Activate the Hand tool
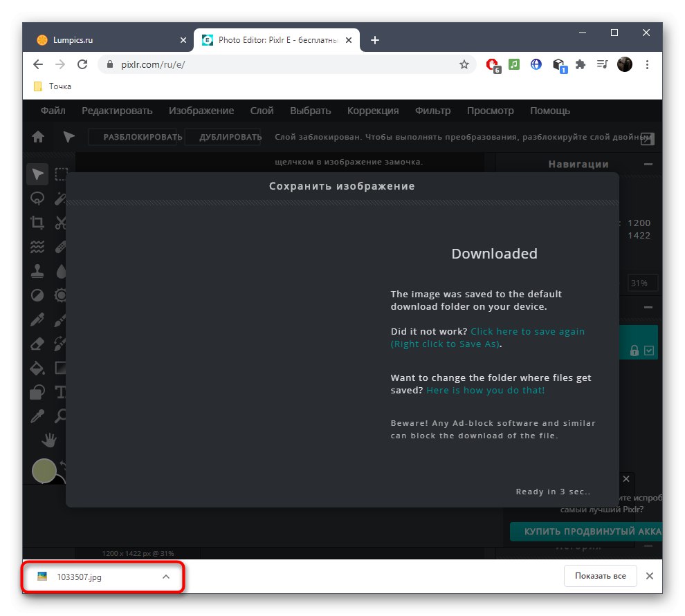 49,440
